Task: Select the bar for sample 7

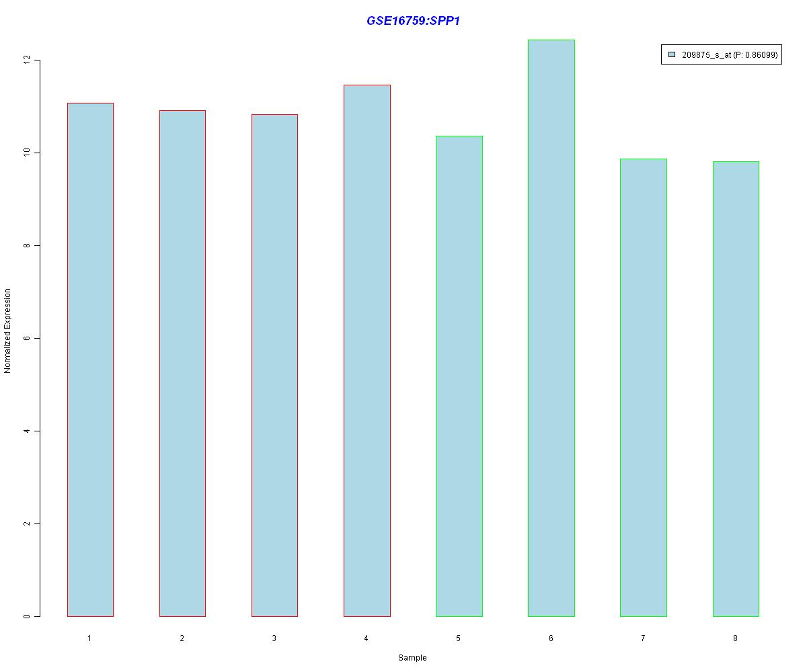Action: pos(643,387)
